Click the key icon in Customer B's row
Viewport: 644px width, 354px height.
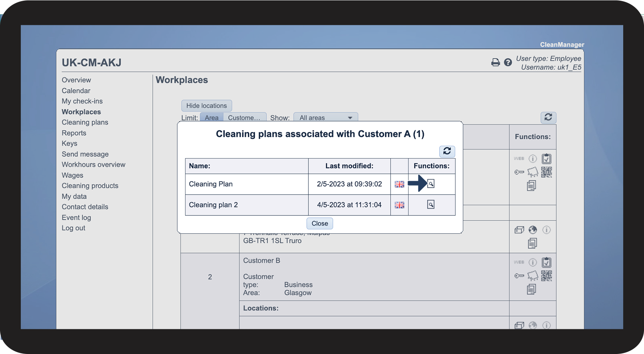[519, 276]
